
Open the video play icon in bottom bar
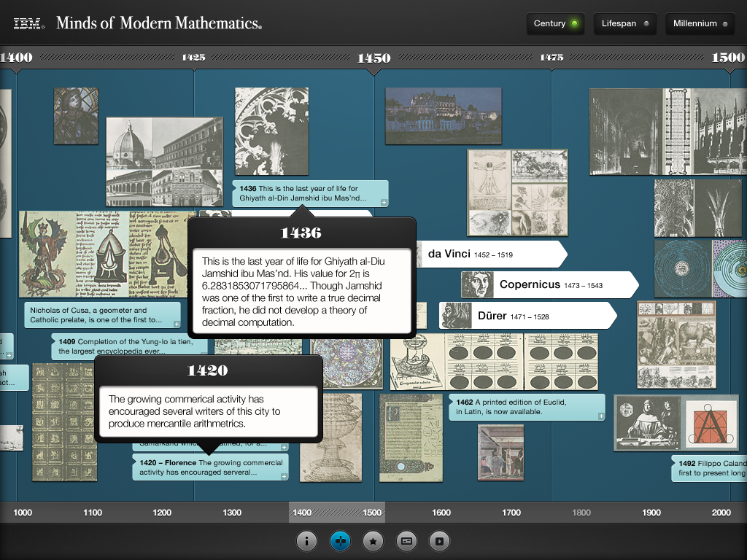[440, 541]
